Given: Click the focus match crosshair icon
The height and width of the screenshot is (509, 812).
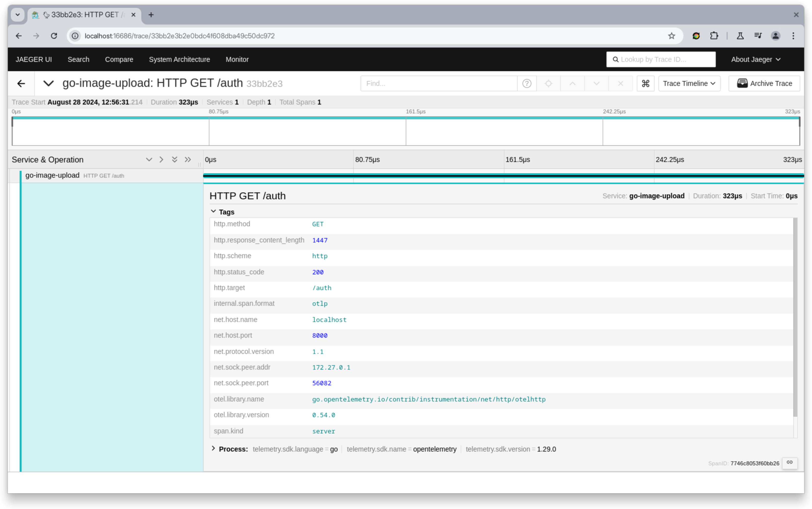Looking at the screenshot, I should click(x=548, y=83).
